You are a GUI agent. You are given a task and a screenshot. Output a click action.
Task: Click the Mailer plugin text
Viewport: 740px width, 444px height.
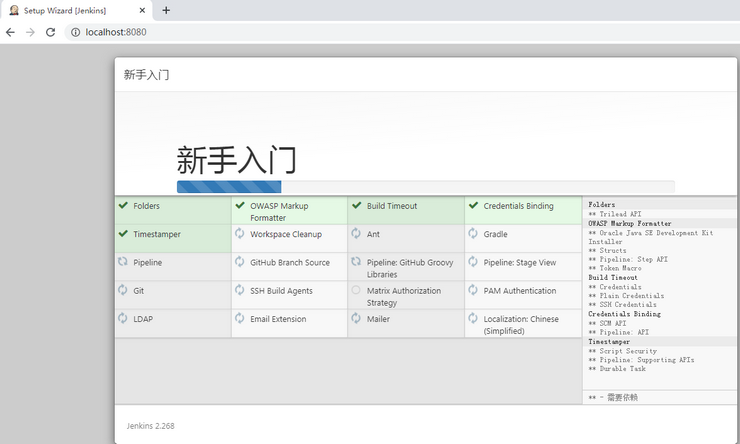click(x=378, y=319)
